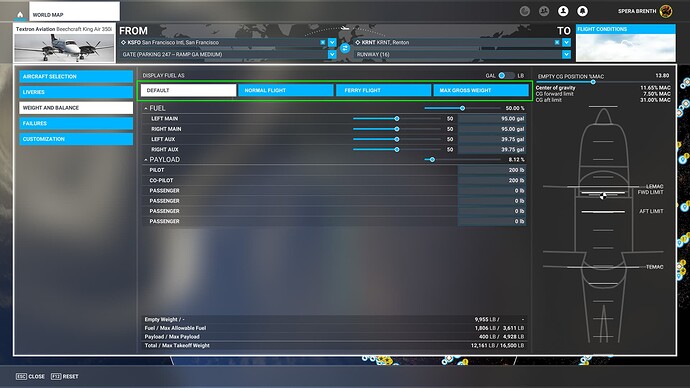Click the Reset button at bottom
The height and width of the screenshot is (388, 690).
(x=65, y=377)
